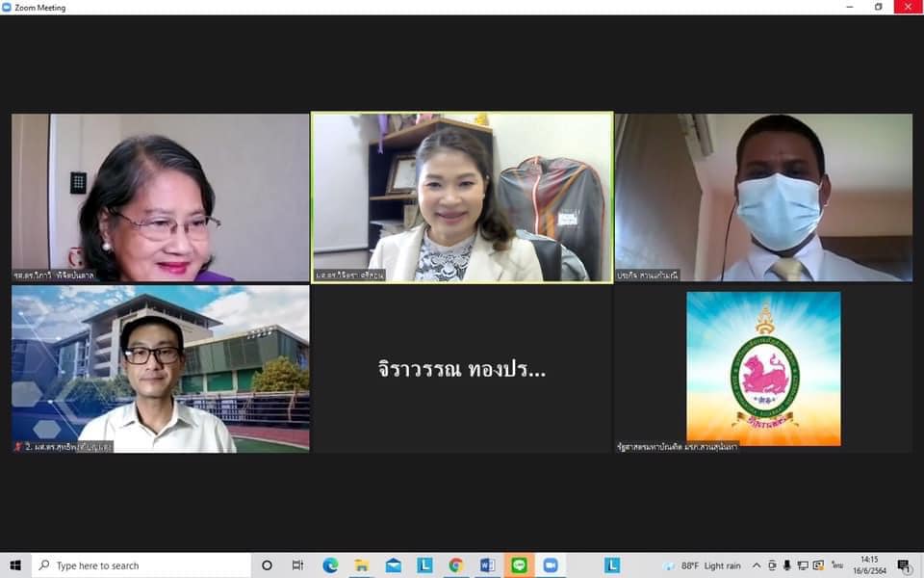
Task: Open Microsoft Edge from the taskbar
Action: (x=330, y=565)
